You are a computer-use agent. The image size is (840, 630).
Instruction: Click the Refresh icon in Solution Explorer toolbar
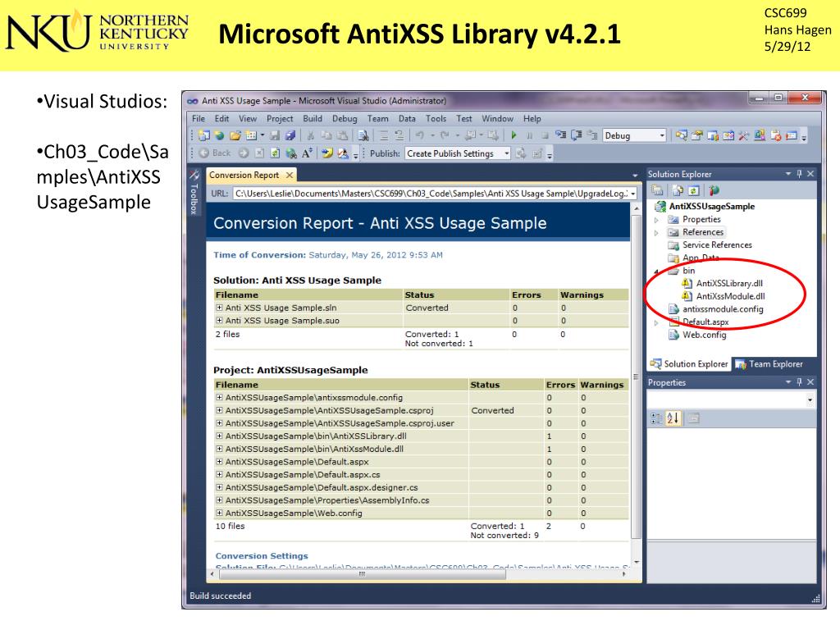point(694,190)
